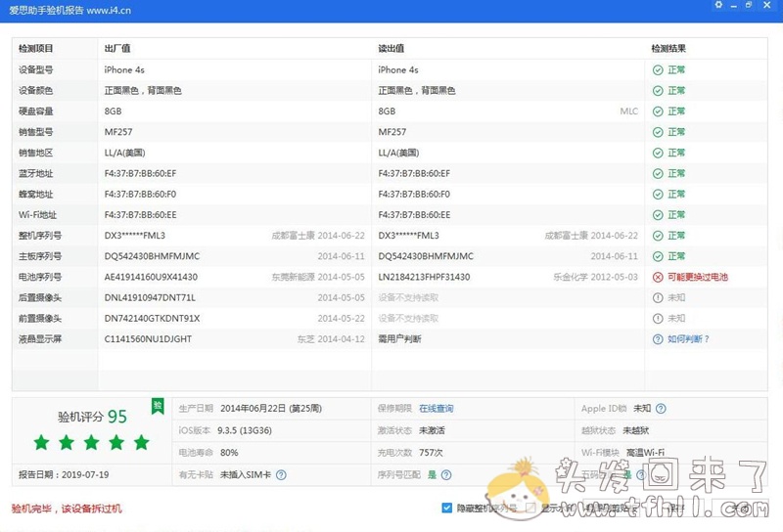This screenshot has width=783, height=532.
Task: Click the 报告日期：2019-07-19 text
Action: click(x=64, y=474)
